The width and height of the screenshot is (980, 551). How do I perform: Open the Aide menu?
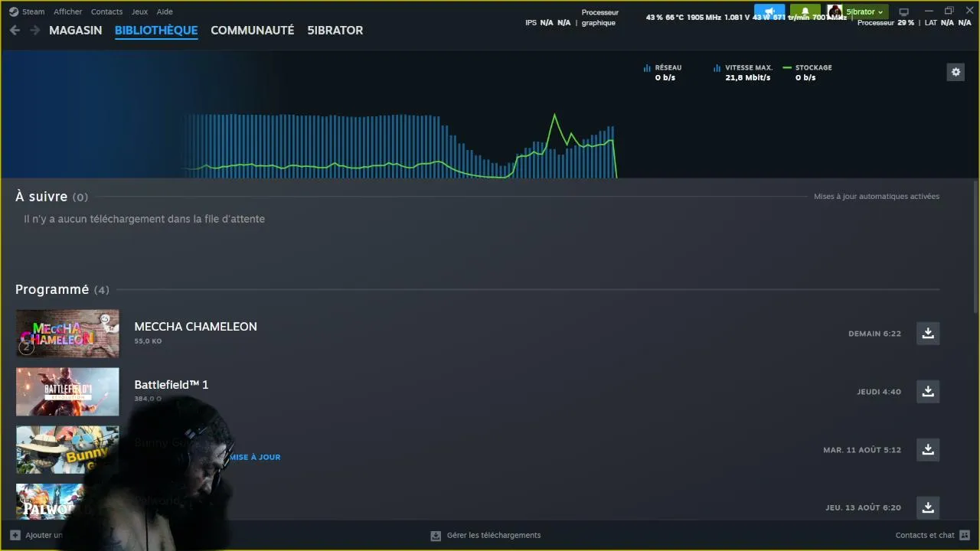[165, 11]
